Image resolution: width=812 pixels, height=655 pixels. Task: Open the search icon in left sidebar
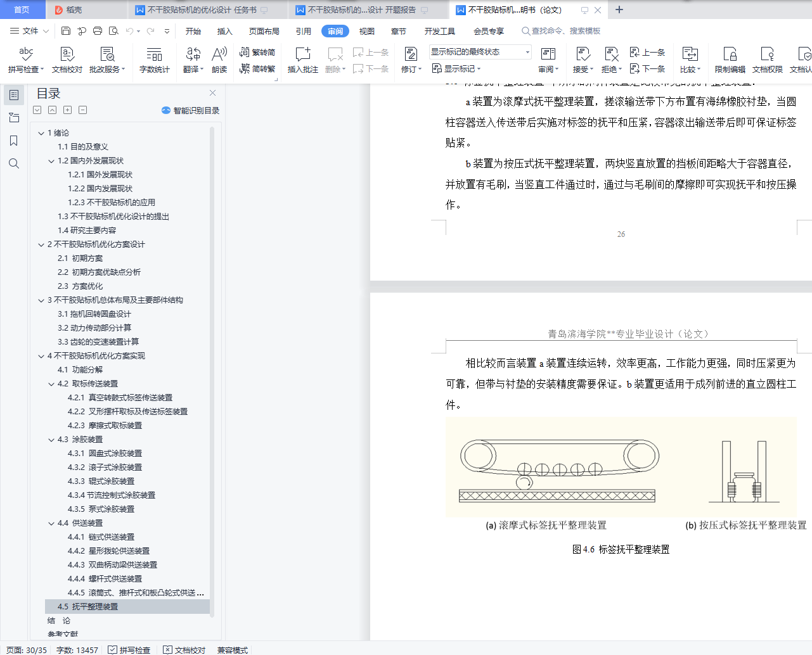click(x=14, y=163)
